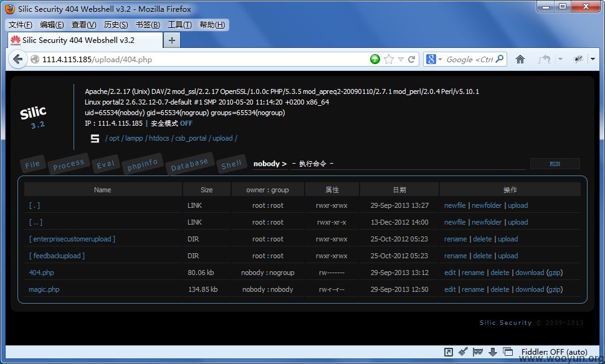Click the Firefox logo in title bar
This screenshot has width=605, height=364.
10,9
